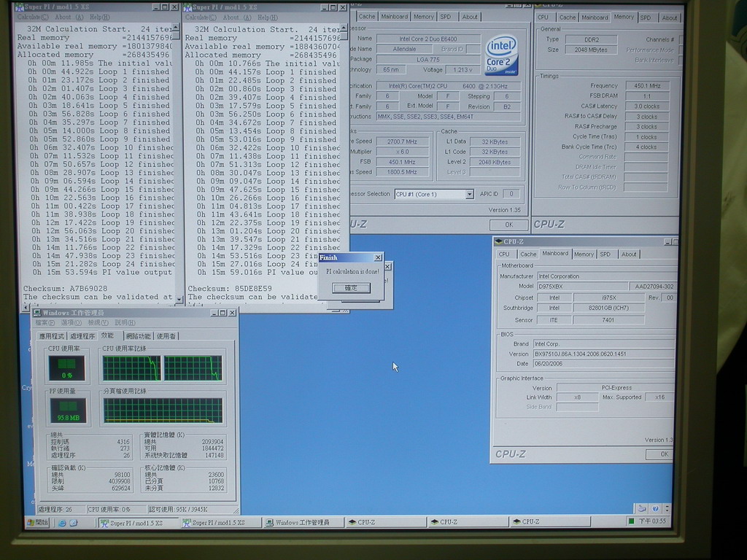Click the code name value 'Allendale'
The image size is (747, 560).
[404, 49]
